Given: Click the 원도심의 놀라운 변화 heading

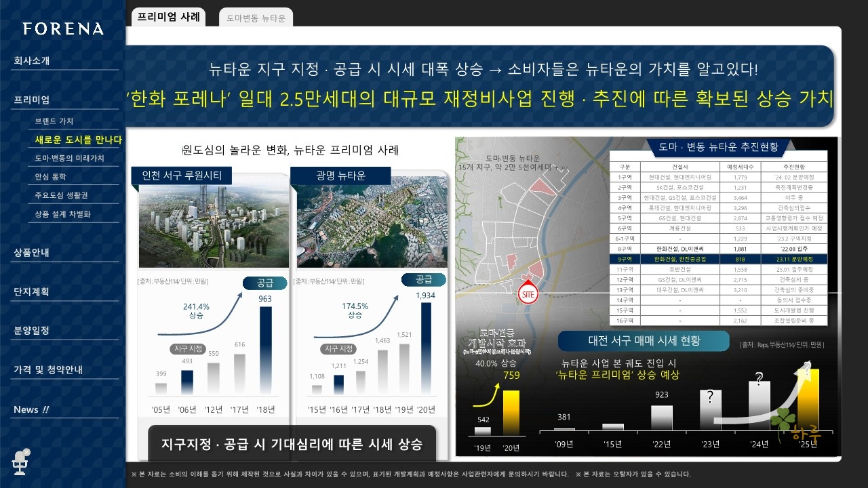Looking at the screenshot, I should 290,150.
